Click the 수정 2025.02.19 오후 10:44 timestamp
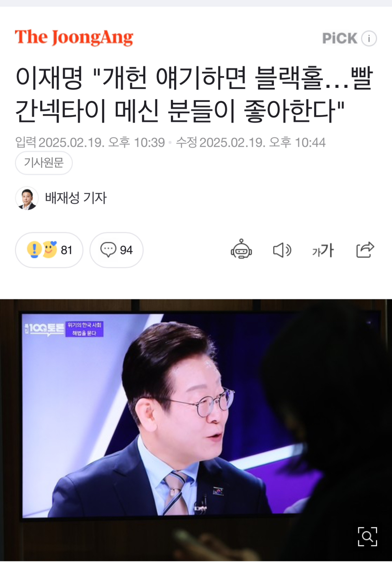This screenshot has width=392, height=563. point(251,143)
